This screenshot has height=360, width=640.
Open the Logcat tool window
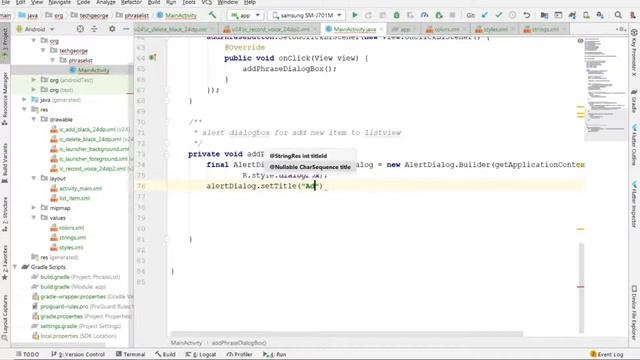pyautogui.click(x=201, y=354)
